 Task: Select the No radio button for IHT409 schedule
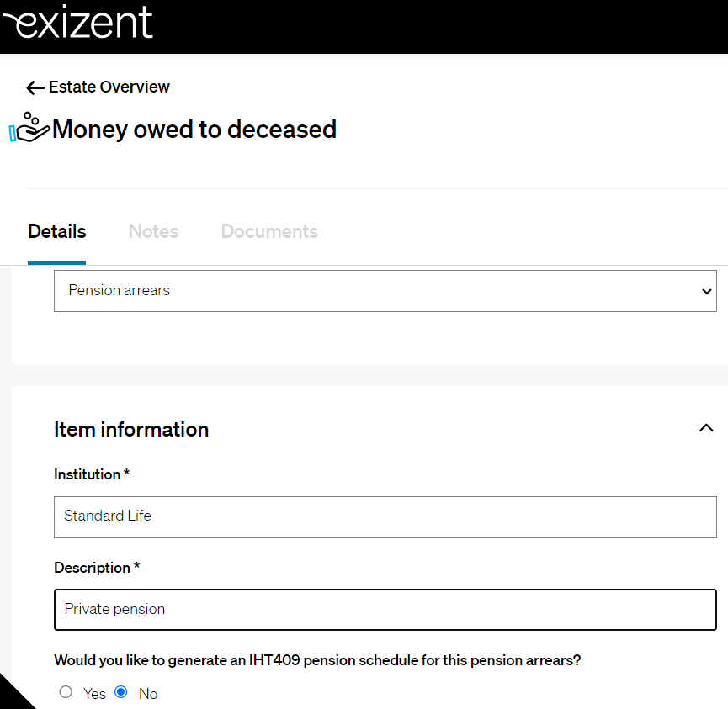coord(120,692)
